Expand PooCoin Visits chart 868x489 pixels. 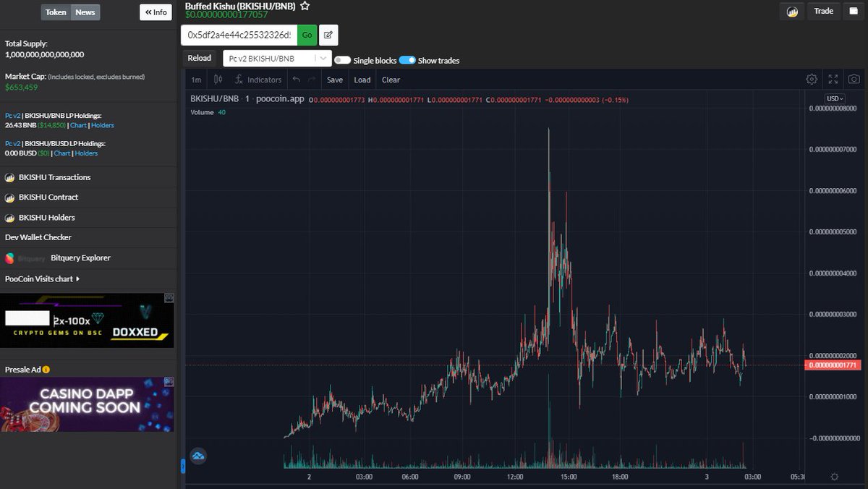(x=42, y=278)
